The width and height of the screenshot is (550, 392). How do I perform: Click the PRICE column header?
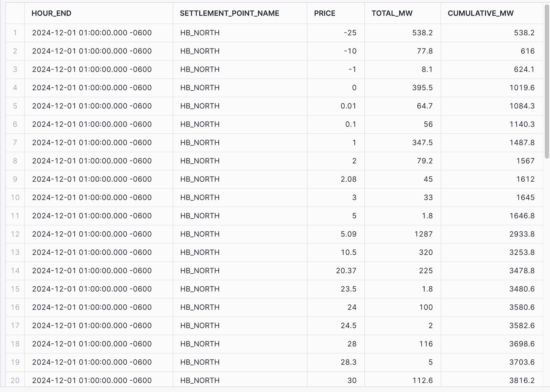324,13
